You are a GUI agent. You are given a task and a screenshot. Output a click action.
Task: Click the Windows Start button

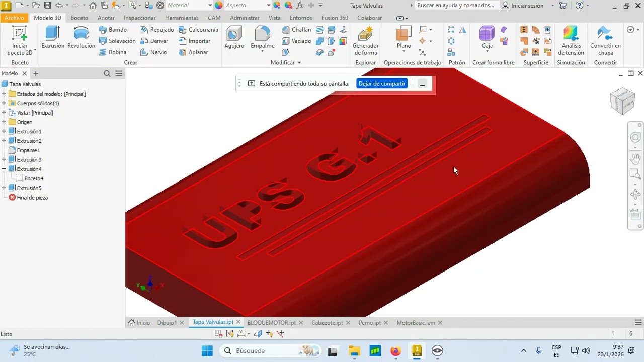point(207,350)
